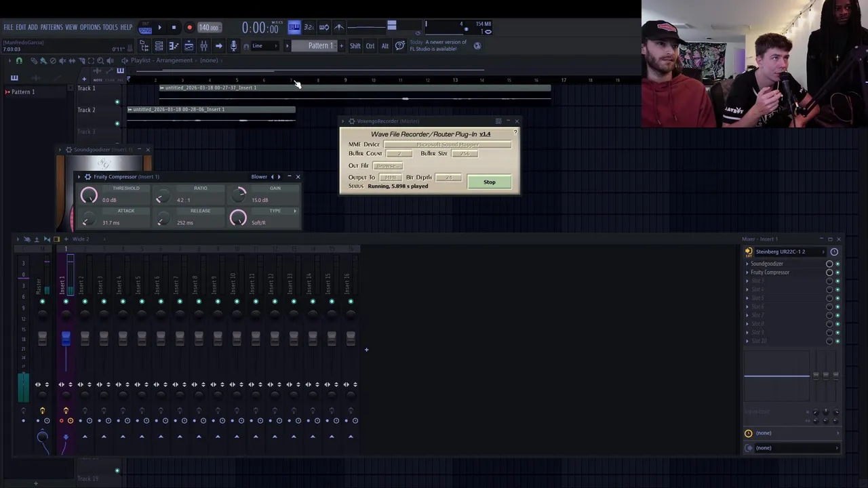Click the stop playback button
This screenshot has height=488, width=868.
click(174, 28)
